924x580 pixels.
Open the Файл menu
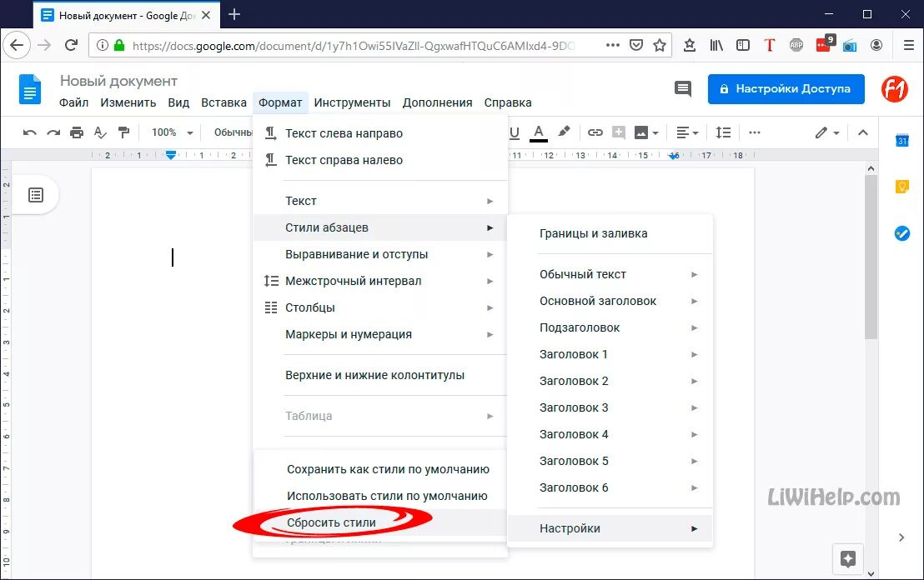[x=73, y=102]
